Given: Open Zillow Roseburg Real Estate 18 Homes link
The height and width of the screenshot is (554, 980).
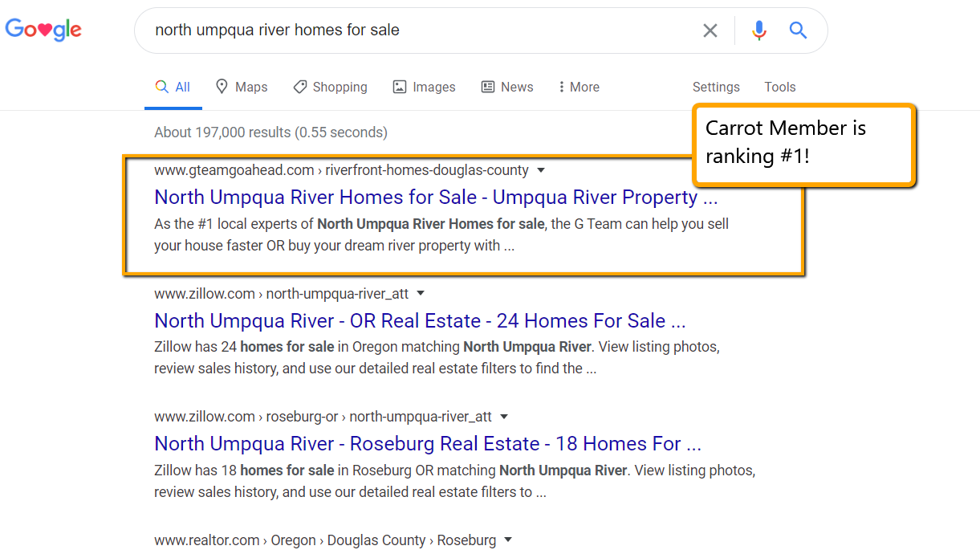Looking at the screenshot, I should (428, 444).
